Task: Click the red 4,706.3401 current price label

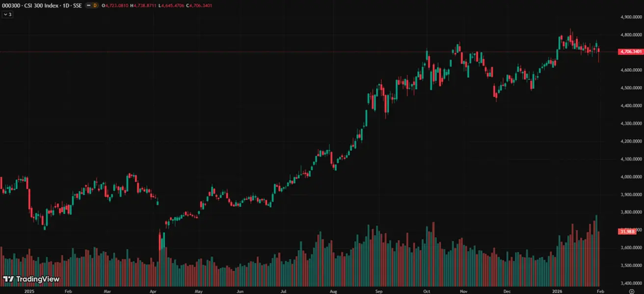Action: pos(631,52)
